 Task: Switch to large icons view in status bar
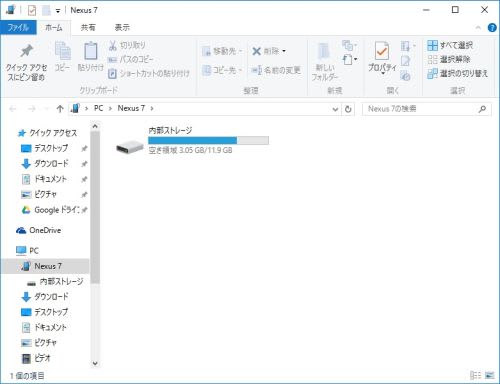[x=489, y=375]
